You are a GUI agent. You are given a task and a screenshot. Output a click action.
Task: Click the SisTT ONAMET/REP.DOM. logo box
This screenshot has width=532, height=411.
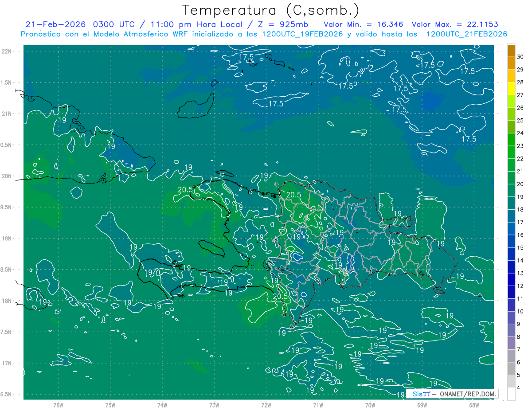click(x=452, y=394)
